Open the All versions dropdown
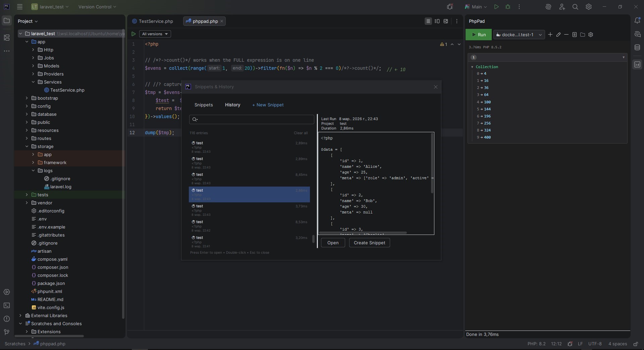This screenshot has width=644, height=350. click(155, 34)
